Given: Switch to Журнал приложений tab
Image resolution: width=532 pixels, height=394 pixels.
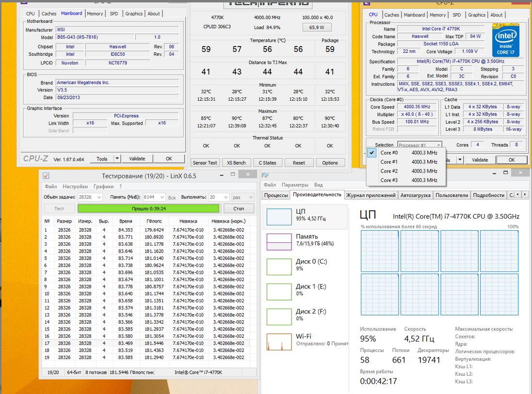Looking at the screenshot, I should click(371, 195).
